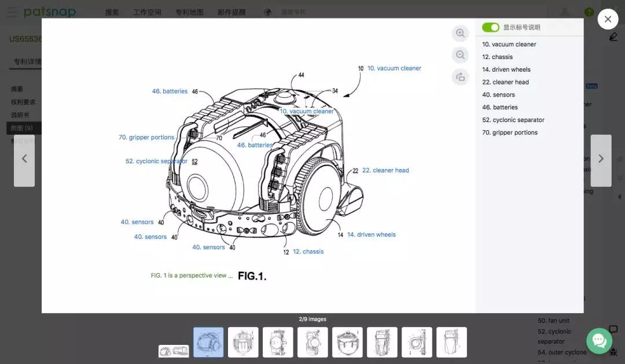The height and width of the screenshot is (364, 625).
Task: Go to the previous image arrow
Action: coord(24,159)
